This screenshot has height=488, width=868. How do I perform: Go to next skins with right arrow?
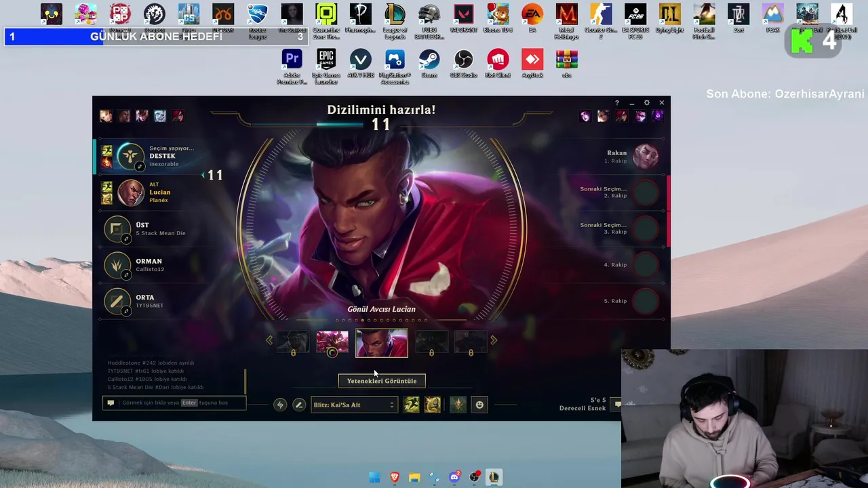click(x=494, y=340)
